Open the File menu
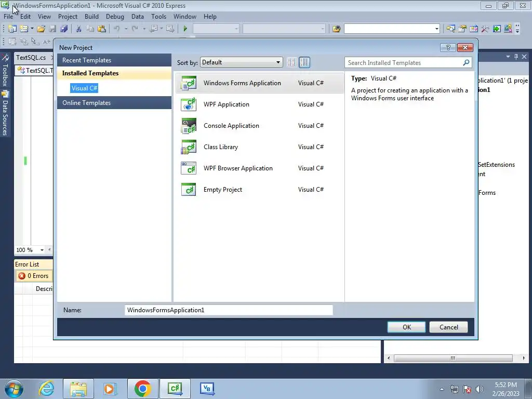 point(8,17)
